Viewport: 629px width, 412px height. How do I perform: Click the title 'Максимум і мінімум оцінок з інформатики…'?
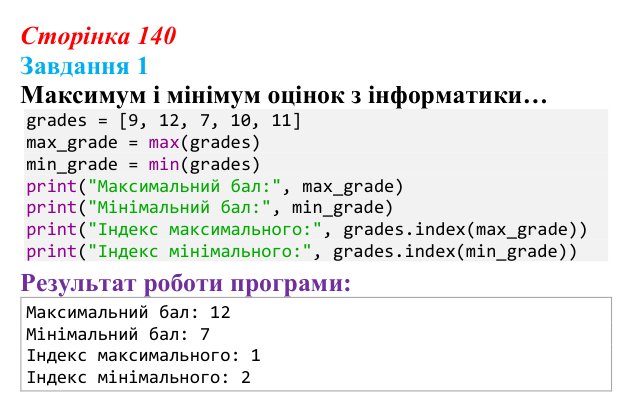284,95
